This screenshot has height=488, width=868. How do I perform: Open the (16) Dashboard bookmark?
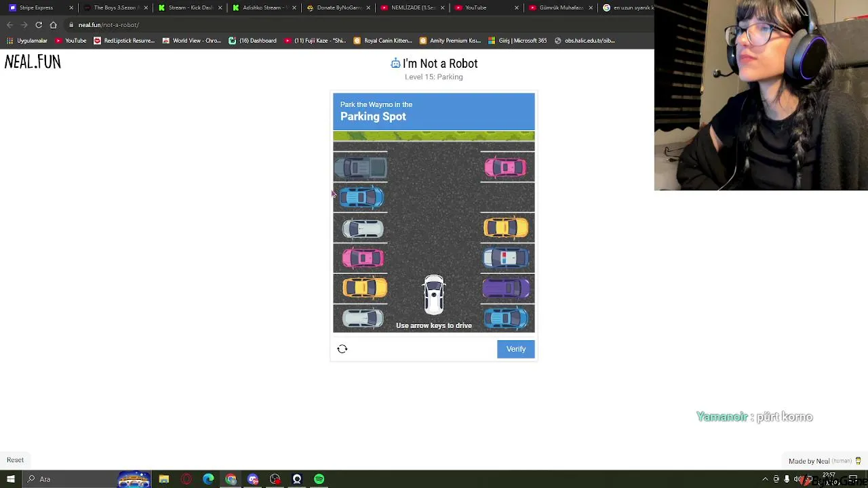(x=252, y=41)
